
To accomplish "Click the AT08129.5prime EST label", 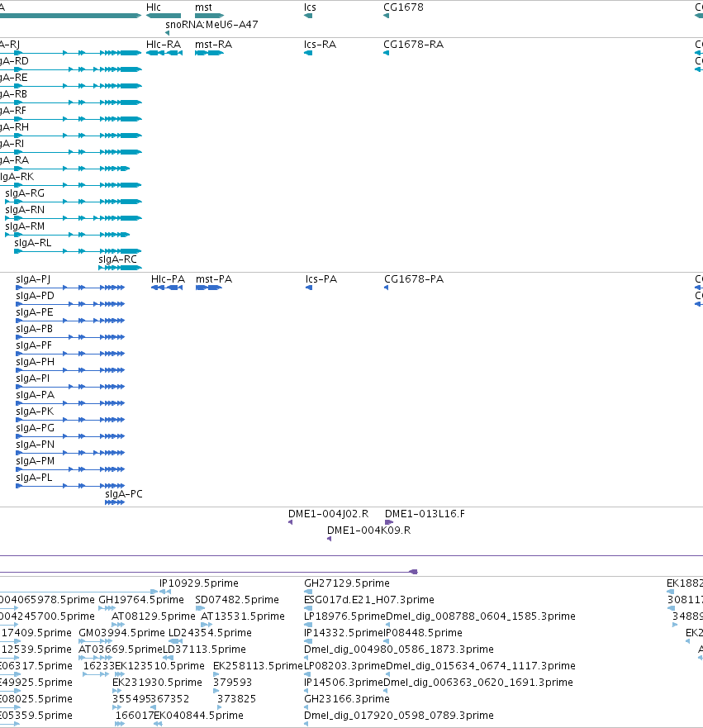I will coord(153,616).
